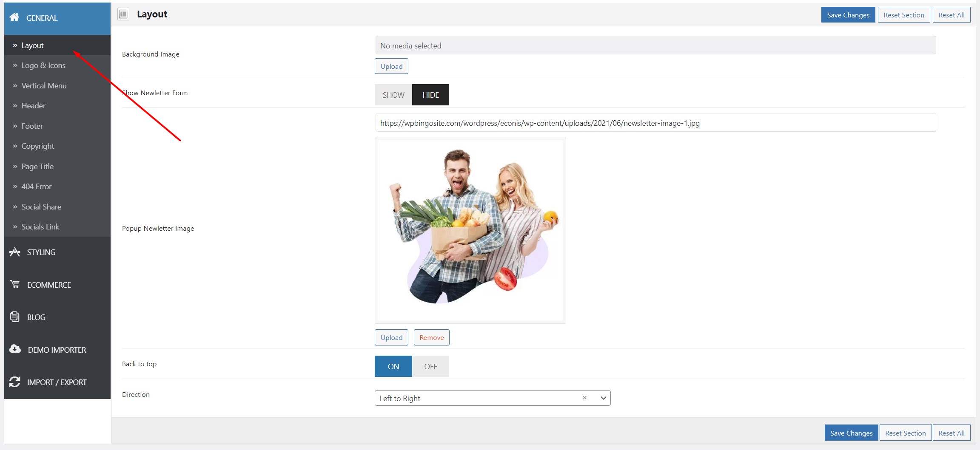The height and width of the screenshot is (450, 980).
Task: Switch Back to top ON
Action: [393, 366]
